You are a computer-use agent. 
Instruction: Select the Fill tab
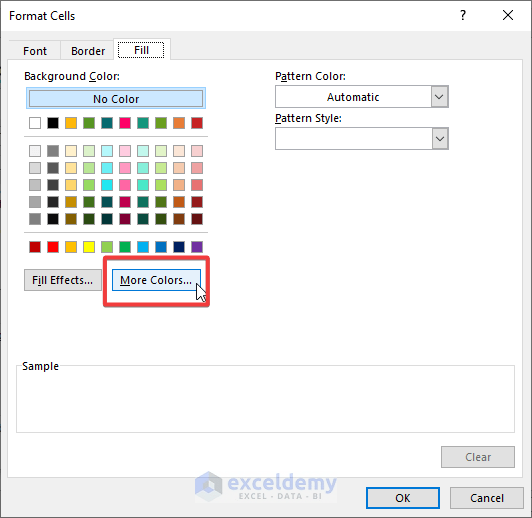pos(141,50)
